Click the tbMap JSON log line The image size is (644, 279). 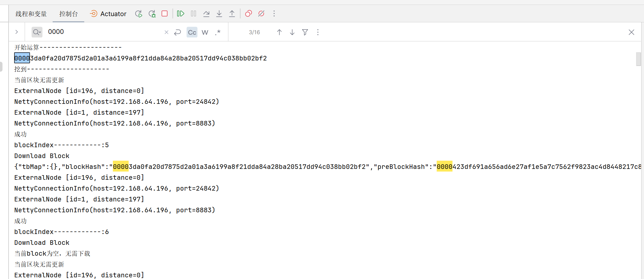(327, 167)
